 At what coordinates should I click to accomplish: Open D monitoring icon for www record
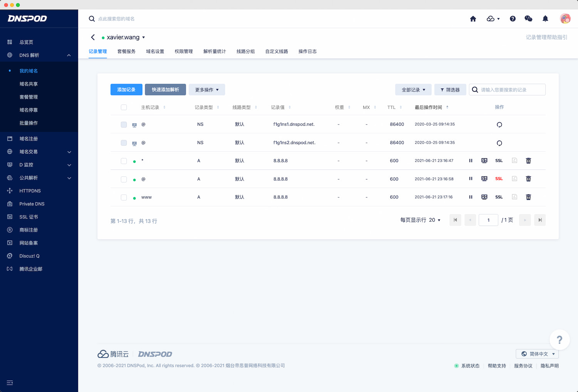point(484,197)
